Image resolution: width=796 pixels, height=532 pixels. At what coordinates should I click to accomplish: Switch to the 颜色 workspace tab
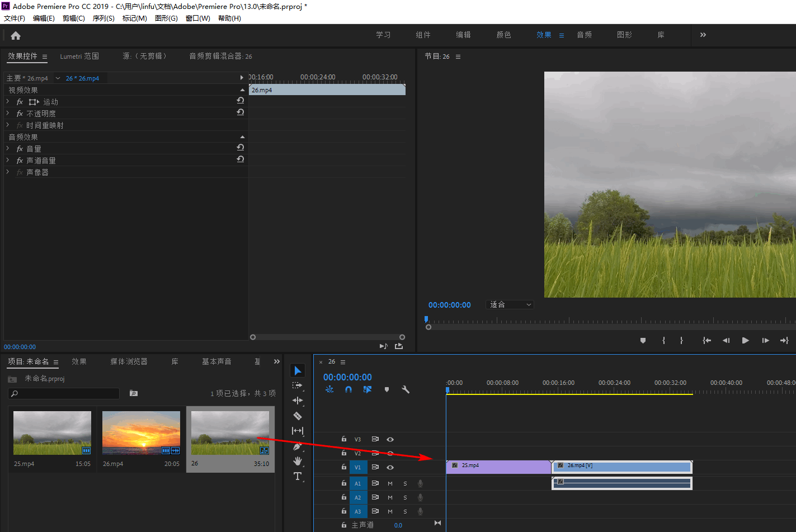pyautogui.click(x=503, y=35)
